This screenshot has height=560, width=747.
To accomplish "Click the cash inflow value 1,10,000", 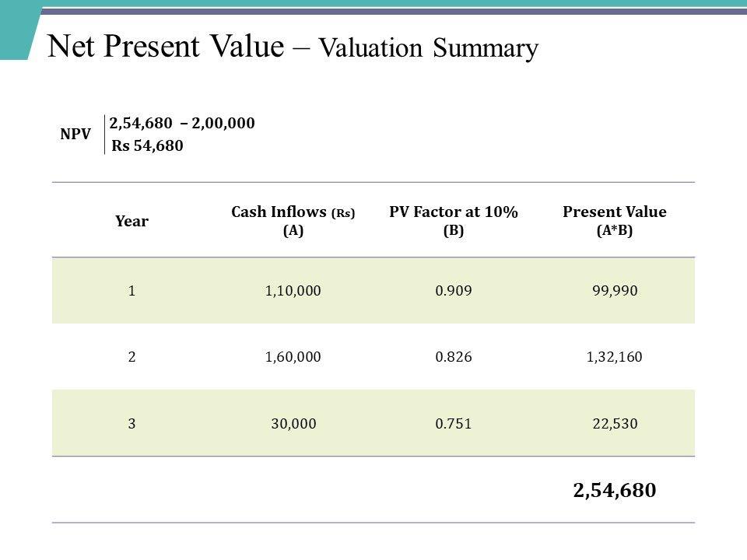I will point(293,290).
